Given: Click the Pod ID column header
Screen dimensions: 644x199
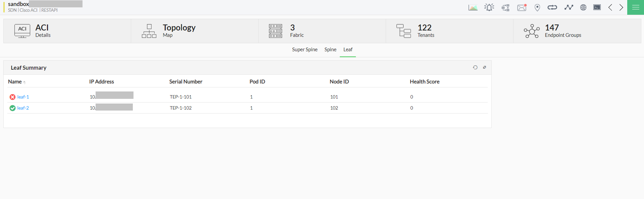Looking at the screenshot, I should [x=257, y=82].
